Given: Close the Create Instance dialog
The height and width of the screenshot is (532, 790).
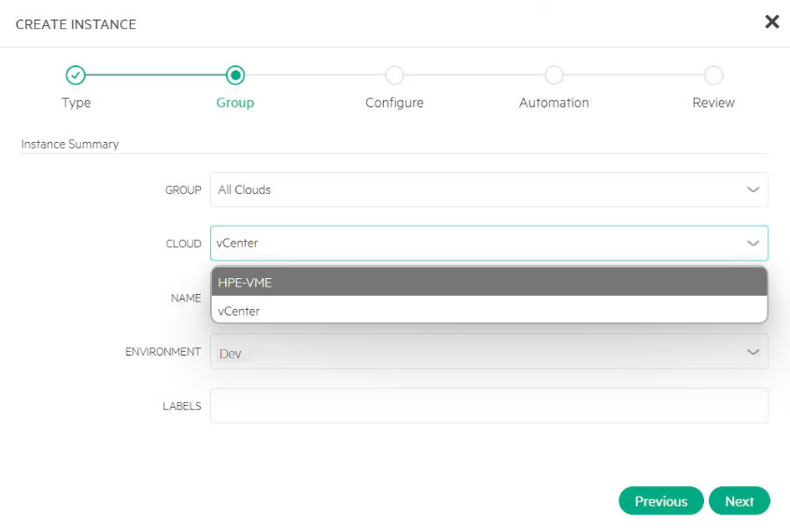Looking at the screenshot, I should [x=772, y=21].
